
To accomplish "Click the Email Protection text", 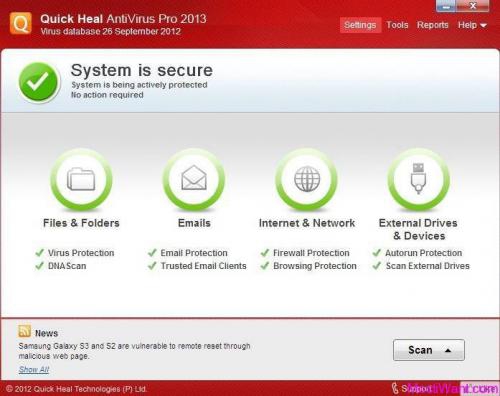I will 194,253.
